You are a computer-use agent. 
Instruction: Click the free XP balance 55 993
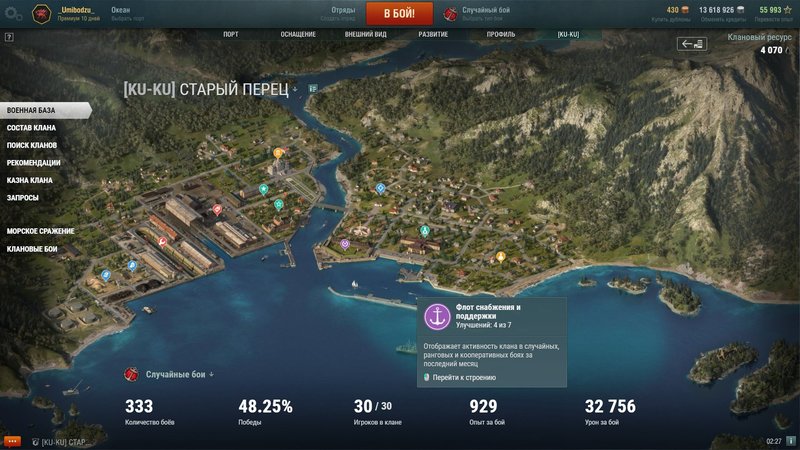pos(775,10)
